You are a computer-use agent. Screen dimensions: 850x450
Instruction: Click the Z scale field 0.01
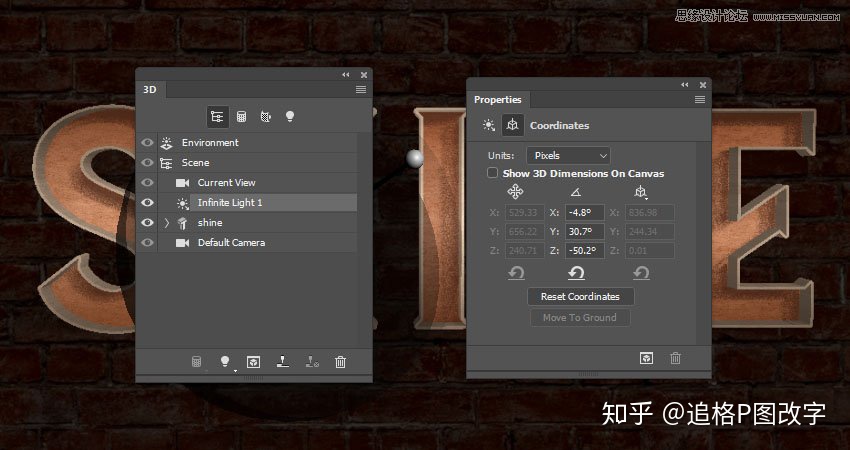point(650,250)
